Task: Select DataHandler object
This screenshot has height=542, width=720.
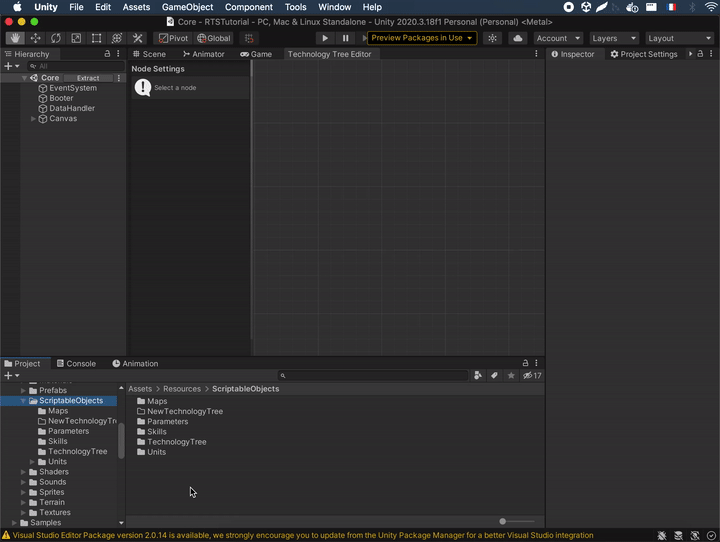Action: point(72,108)
